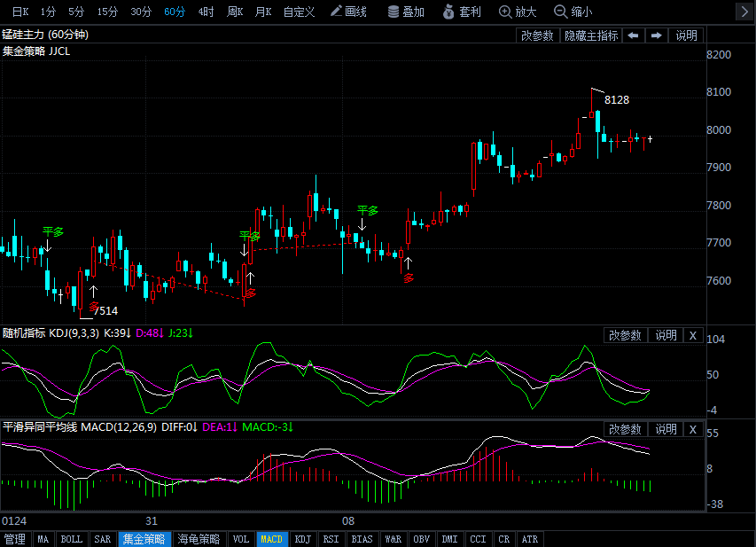This screenshot has height=547, width=756.
Task: Click the MACD:-3 histogram value
Action: 268,427
